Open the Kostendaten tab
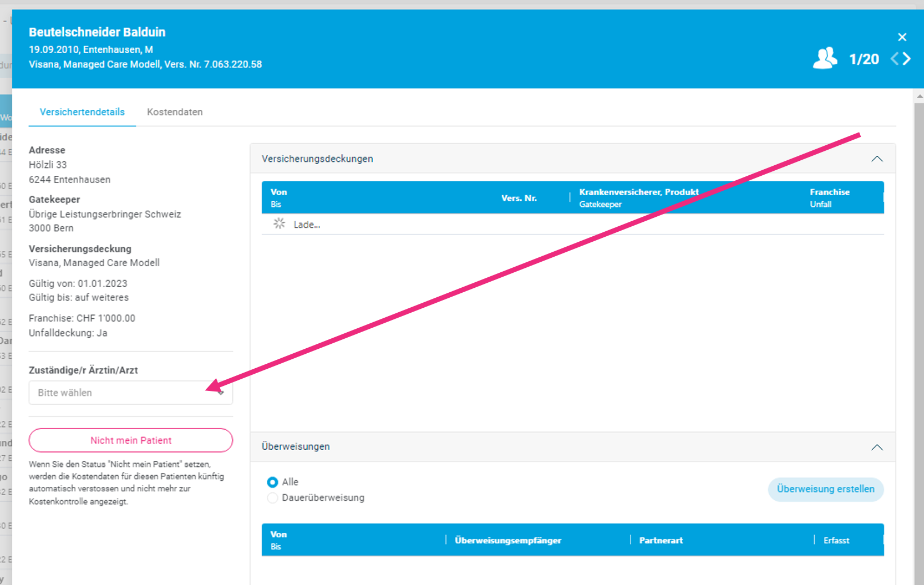 tap(175, 112)
